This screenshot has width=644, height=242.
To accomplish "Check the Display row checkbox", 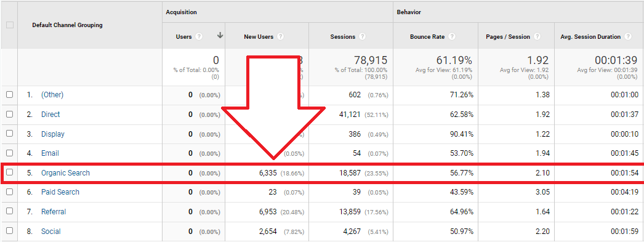I will tap(9, 134).
